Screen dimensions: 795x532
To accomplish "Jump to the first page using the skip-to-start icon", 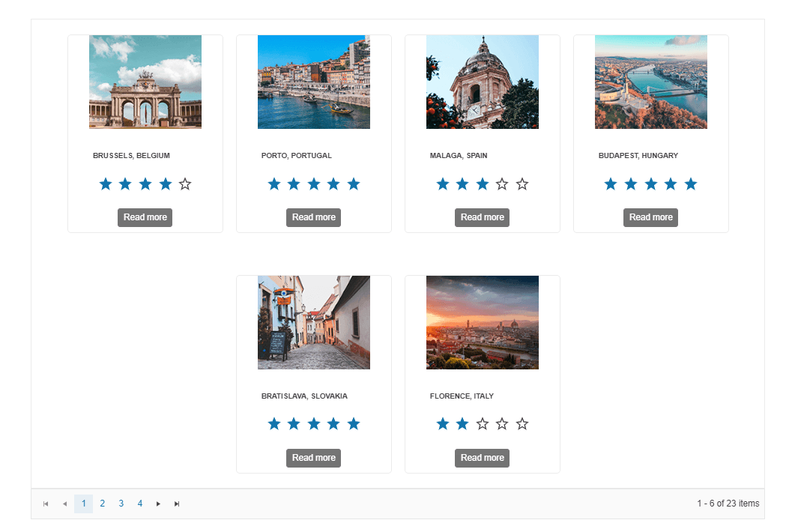I will [x=46, y=504].
